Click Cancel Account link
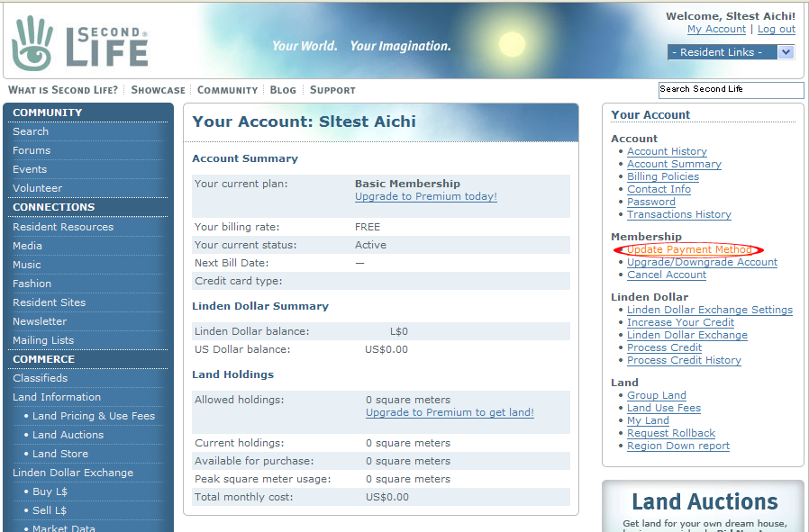Screen dimensions: 809x532 (667, 275)
